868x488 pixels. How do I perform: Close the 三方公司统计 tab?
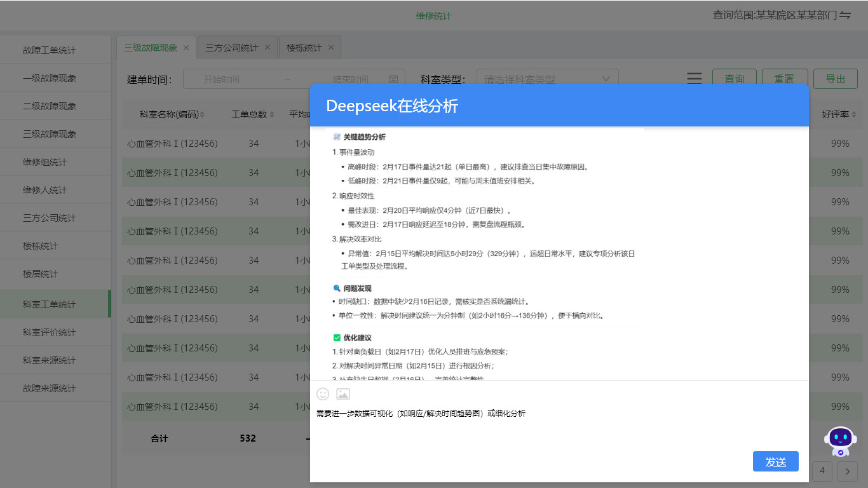[268, 48]
